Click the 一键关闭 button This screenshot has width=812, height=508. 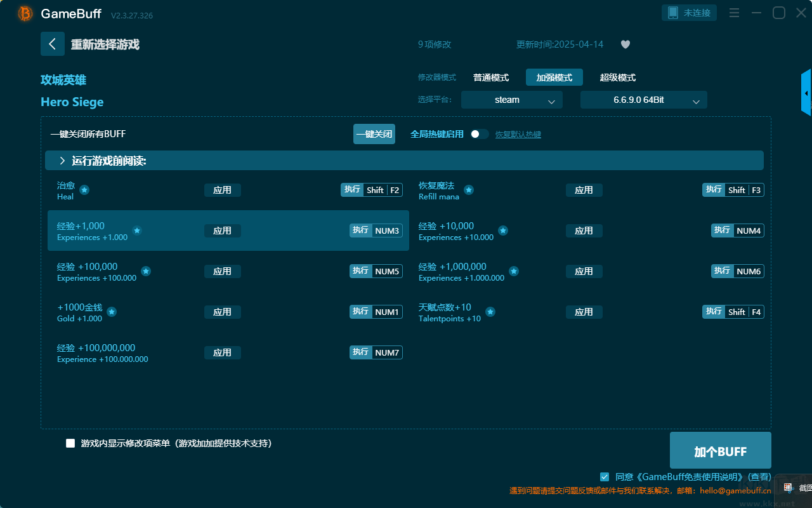374,134
